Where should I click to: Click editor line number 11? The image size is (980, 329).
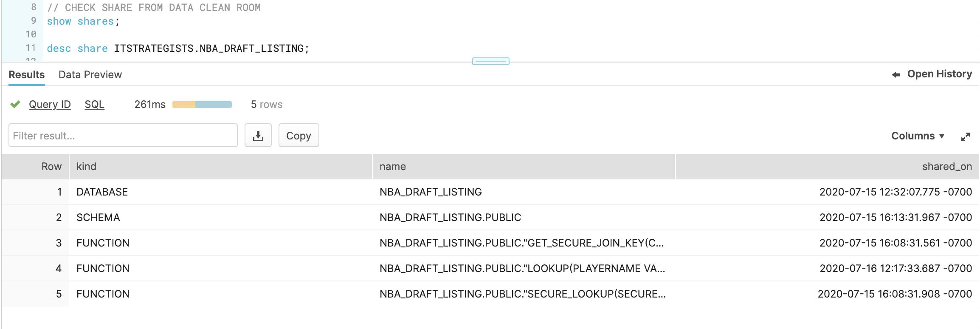(31, 48)
